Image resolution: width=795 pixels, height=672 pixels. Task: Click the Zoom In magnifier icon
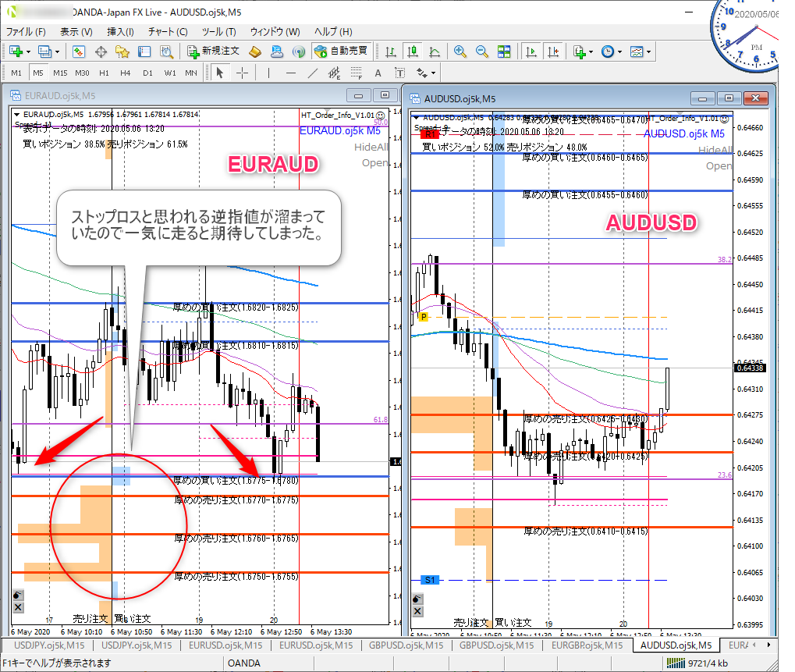click(460, 52)
